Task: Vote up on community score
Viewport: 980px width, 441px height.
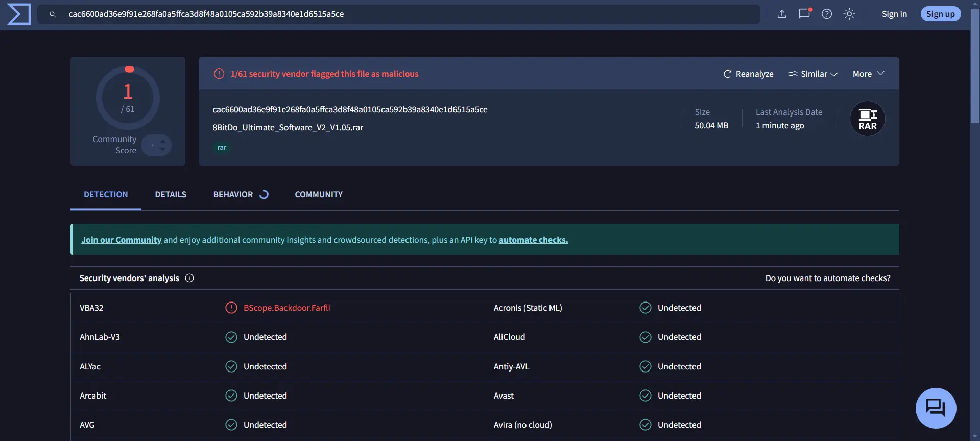Action: pyautogui.click(x=162, y=141)
